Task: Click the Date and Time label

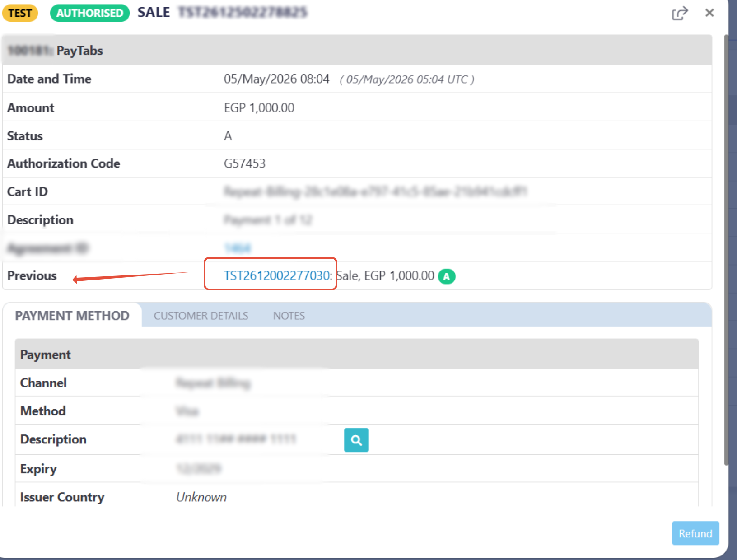Action: [49, 79]
